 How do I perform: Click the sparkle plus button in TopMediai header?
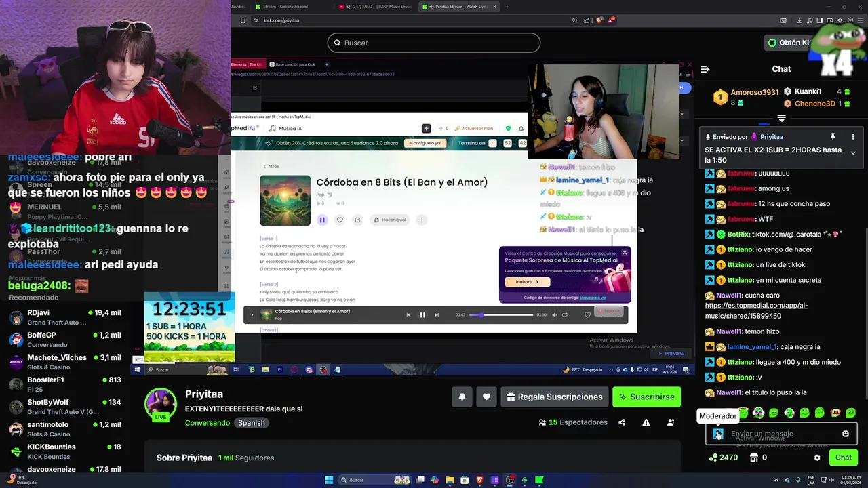426,128
